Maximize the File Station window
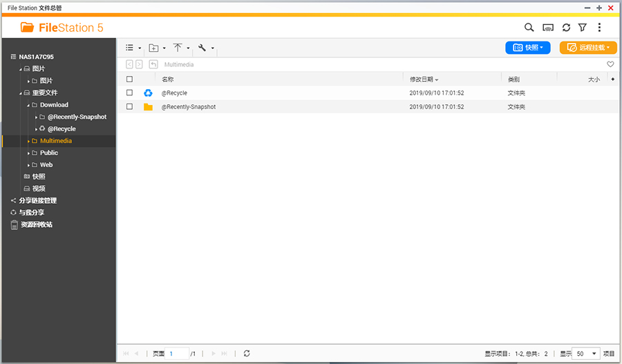 pos(599,8)
